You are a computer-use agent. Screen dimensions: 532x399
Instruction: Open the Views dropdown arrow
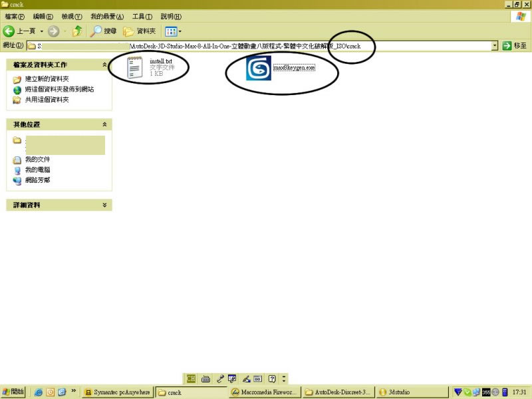[x=180, y=31]
